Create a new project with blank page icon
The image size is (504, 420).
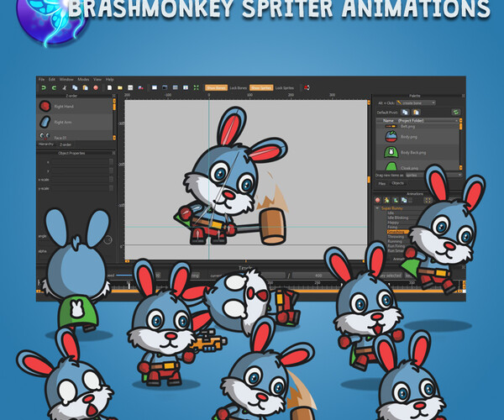coord(109,87)
